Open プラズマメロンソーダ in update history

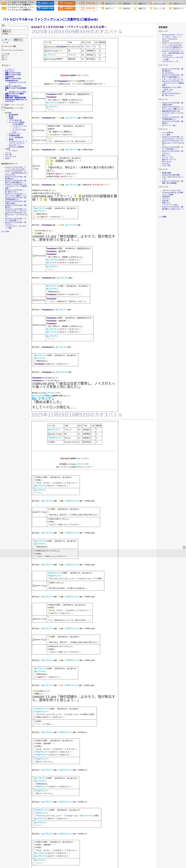[170, 61]
